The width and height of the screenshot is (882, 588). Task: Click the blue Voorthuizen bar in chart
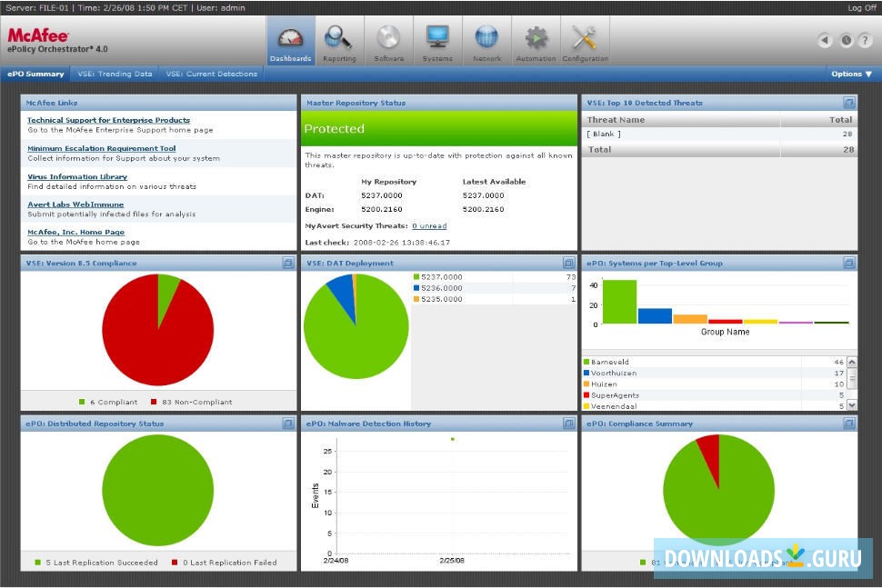pos(655,316)
